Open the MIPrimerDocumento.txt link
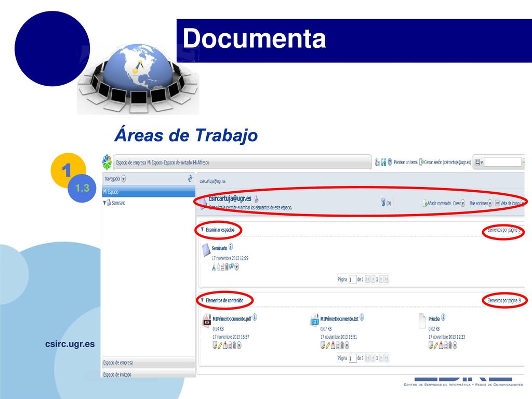This screenshot has width=532, height=399. [339, 319]
